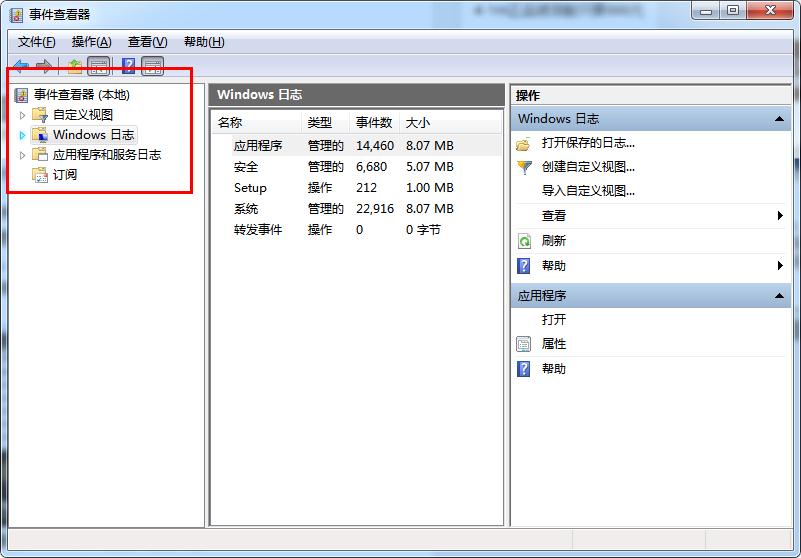The height and width of the screenshot is (558, 801).
Task: Click the Forward arrow in the toolbar
Action: pyautogui.click(x=44, y=66)
